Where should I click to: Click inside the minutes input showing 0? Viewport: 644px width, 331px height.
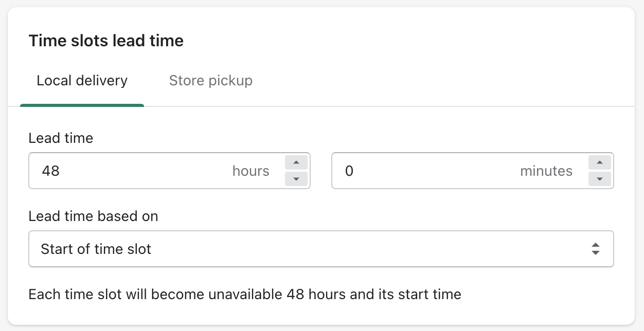click(x=437, y=171)
